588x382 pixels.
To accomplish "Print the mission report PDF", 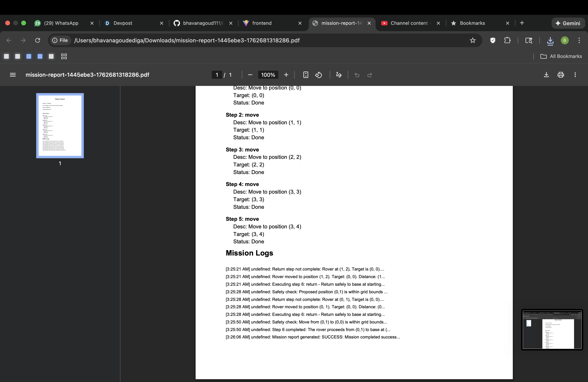I will (561, 75).
